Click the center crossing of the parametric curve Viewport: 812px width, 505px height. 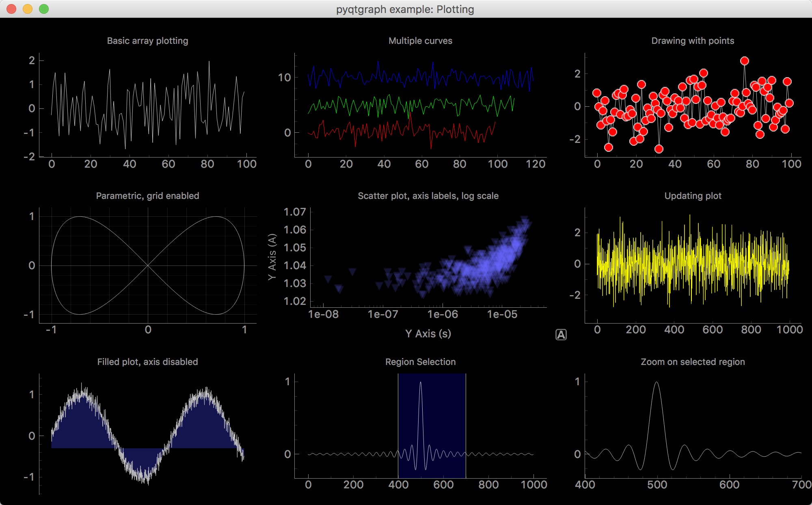click(x=148, y=265)
